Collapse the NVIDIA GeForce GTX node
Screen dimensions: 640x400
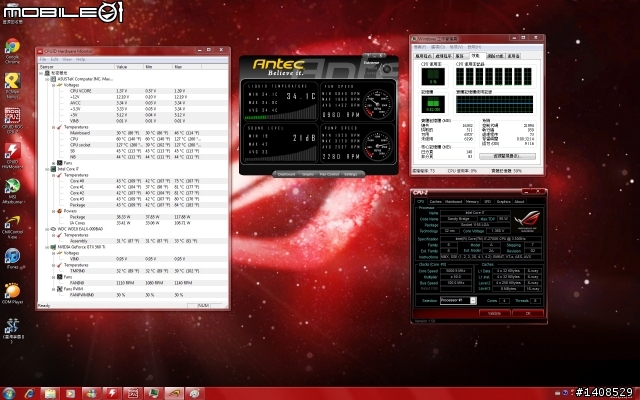pos(47,247)
